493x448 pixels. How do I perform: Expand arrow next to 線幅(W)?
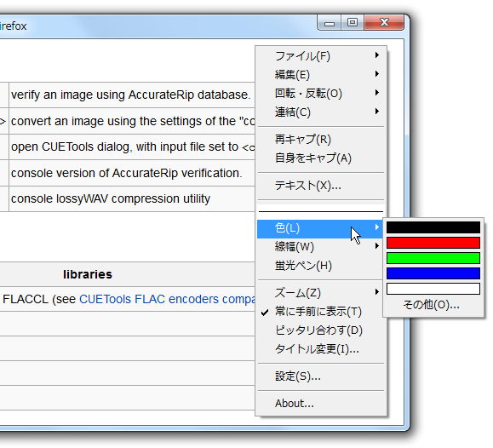tap(377, 245)
